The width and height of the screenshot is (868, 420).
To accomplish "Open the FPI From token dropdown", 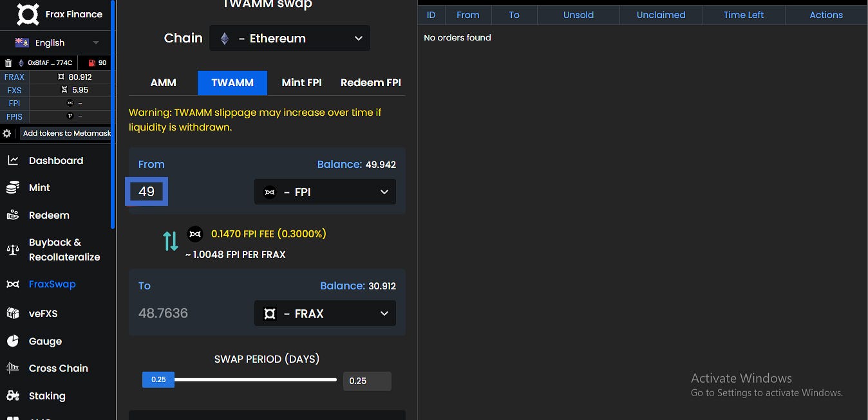I will point(325,192).
